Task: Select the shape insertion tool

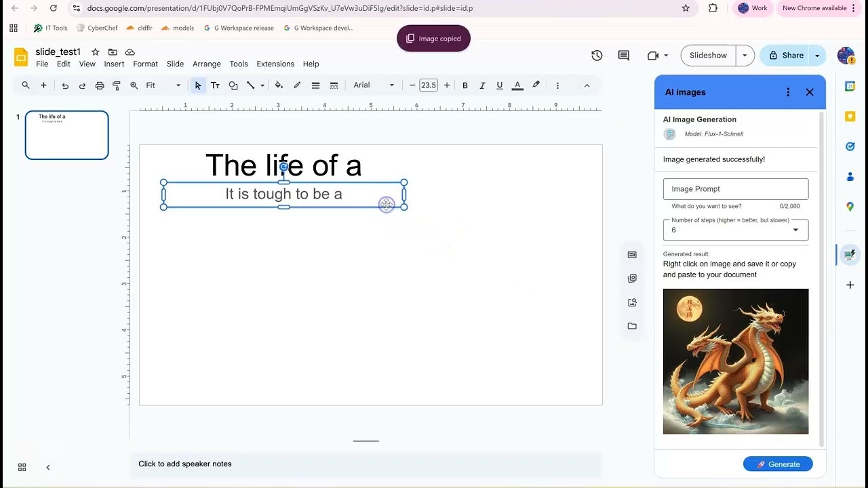Action: point(233,85)
